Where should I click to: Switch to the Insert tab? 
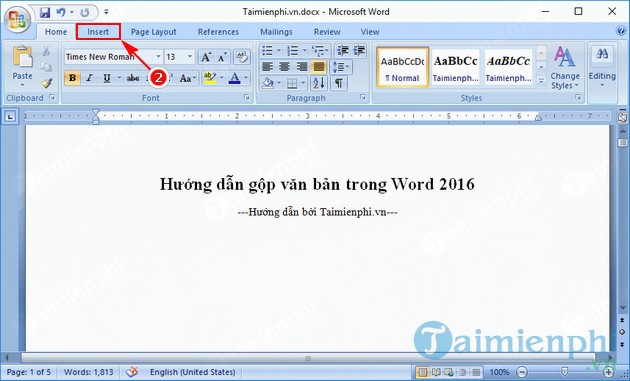98,32
